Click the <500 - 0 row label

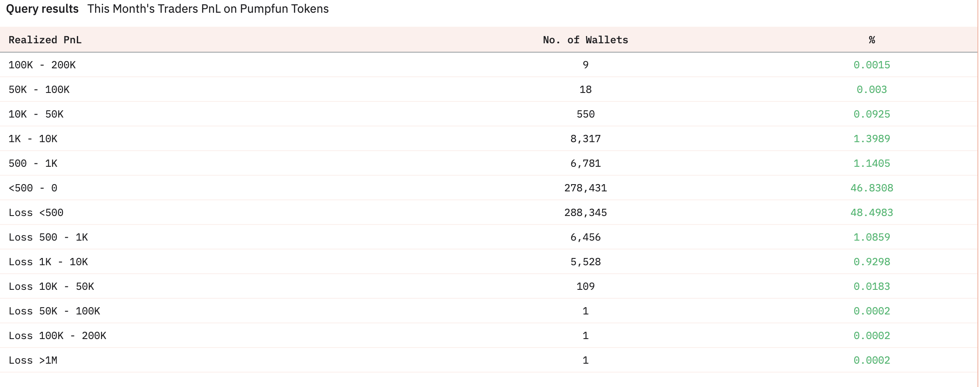coord(33,188)
